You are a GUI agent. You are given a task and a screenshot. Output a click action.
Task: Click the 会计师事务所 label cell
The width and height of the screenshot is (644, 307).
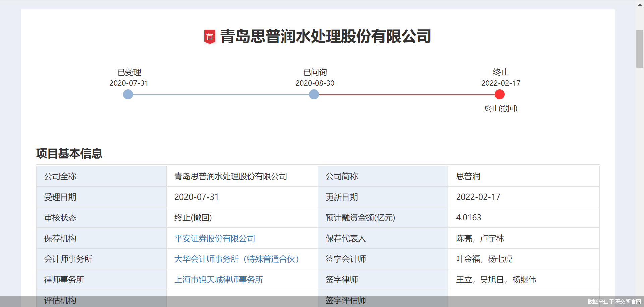pyautogui.click(x=102, y=259)
